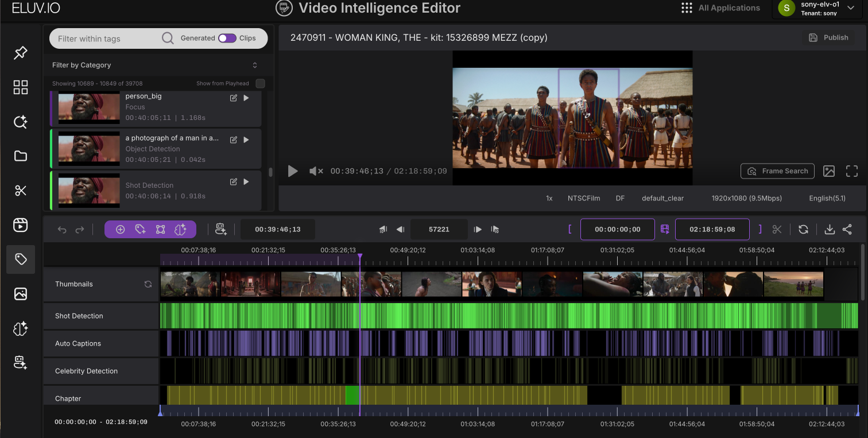
Task: Select the tag icon in the left sidebar
Action: pyautogui.click(x=21, y=259)
